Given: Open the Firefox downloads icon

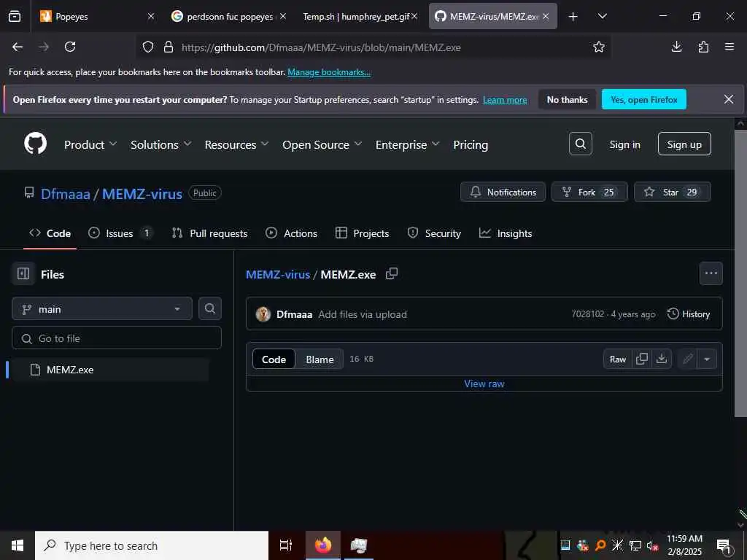Looking at the screenshot, I should click(676, 47).
